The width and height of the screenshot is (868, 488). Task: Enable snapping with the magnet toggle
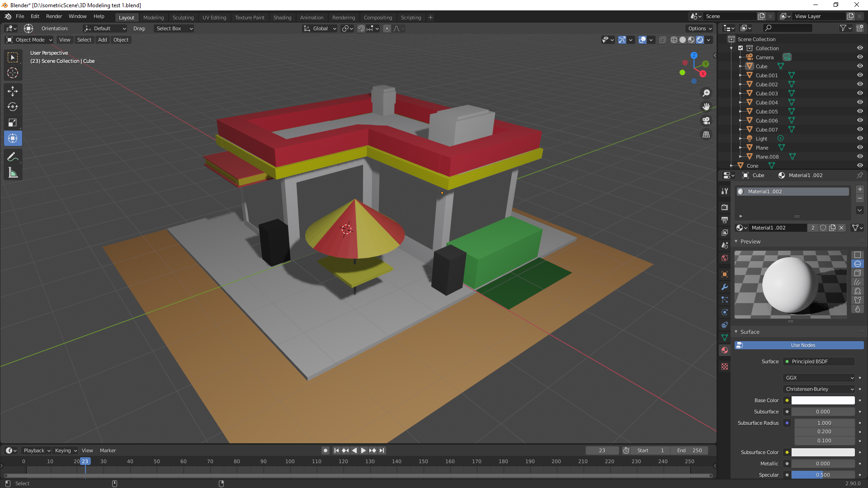(x=362, y=28)
